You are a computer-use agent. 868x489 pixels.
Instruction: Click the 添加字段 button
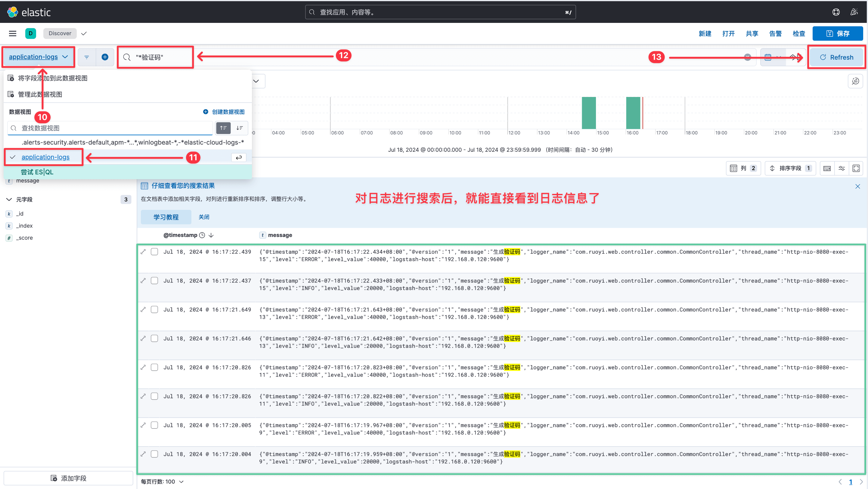[68, 478]
